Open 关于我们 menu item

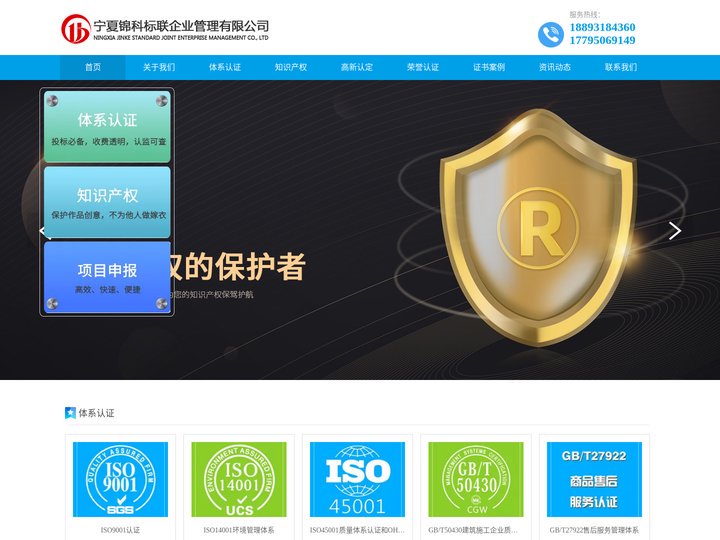click(159, 68)
